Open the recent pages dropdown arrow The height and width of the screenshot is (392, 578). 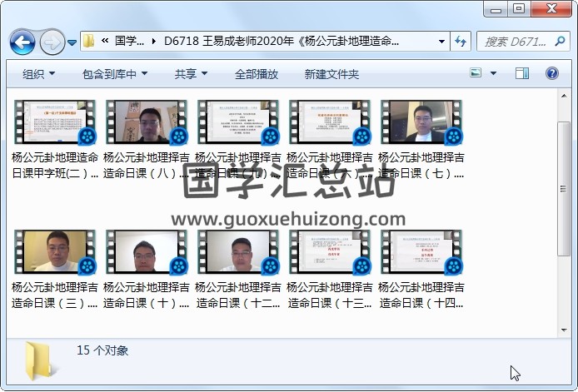pyautogui.click(x=72, y=42)
